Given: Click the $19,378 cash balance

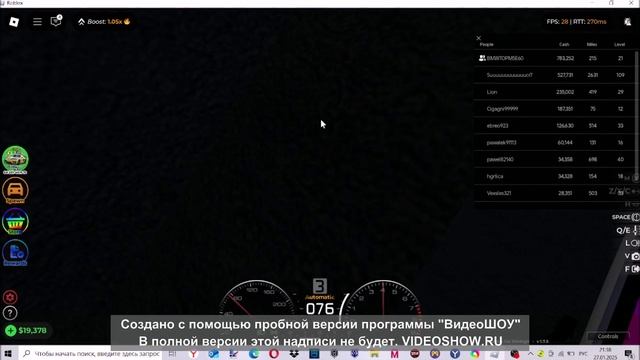Looking at the screenshot, I should (x=32, y=331).
